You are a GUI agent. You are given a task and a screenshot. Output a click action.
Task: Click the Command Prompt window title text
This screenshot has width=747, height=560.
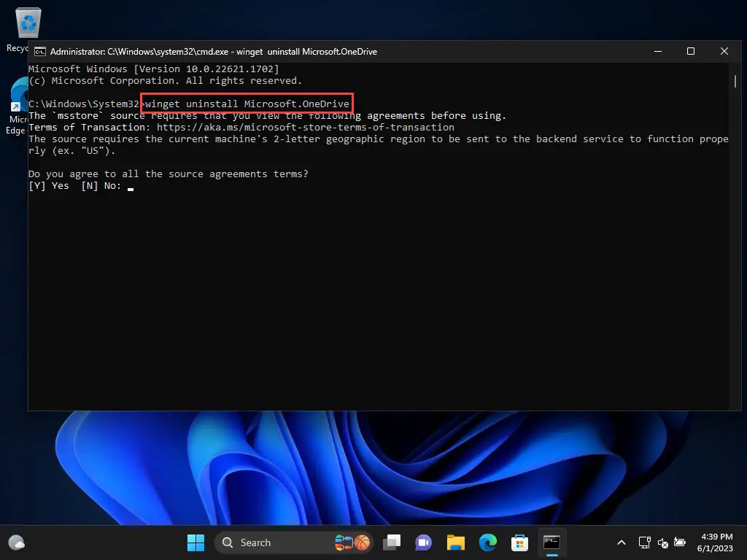214,52
